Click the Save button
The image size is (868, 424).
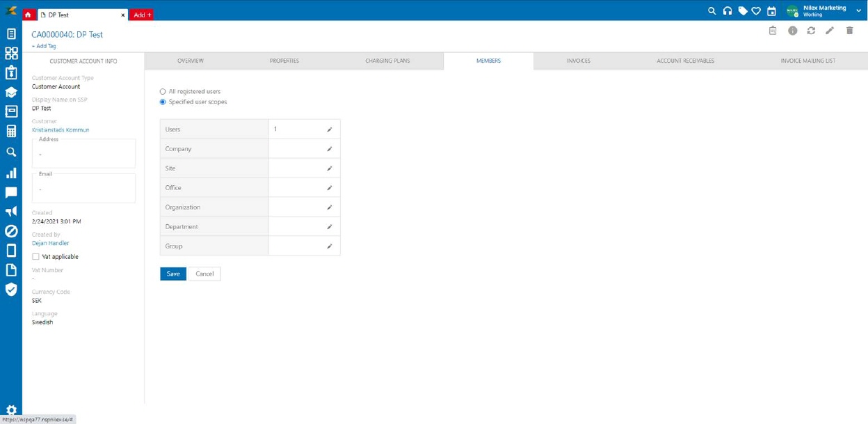(x=173, y=274)
